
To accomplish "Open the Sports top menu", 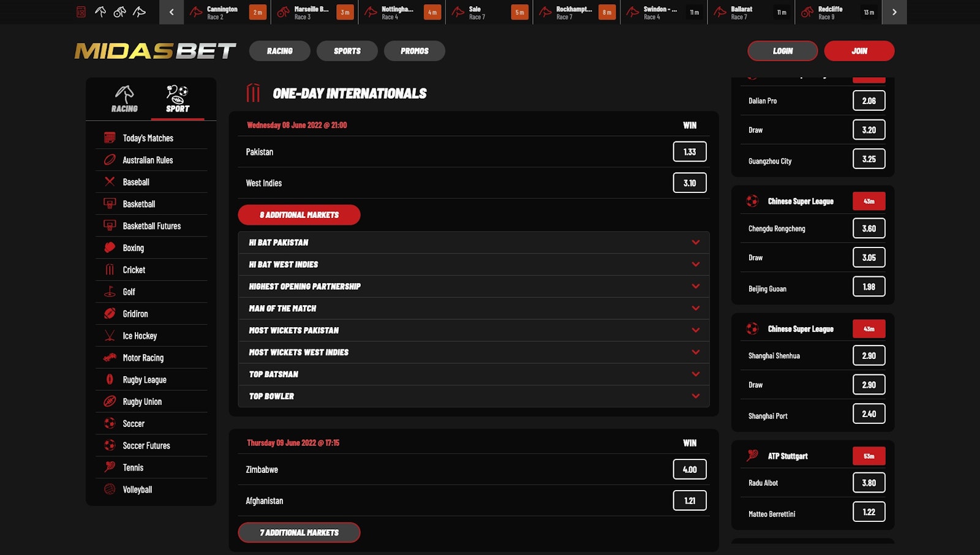I will point(347,51).
